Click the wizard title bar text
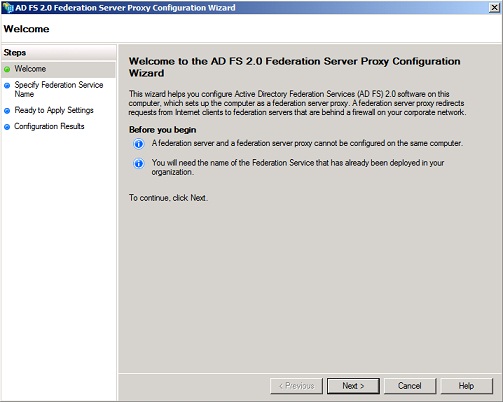This screenshot has height=402, width=503. coord(125,8)
